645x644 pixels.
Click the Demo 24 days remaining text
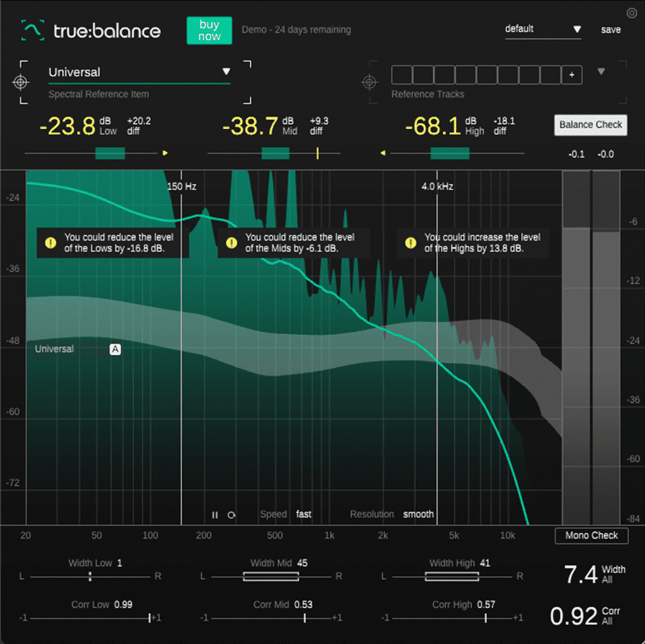tap(296, 29)
